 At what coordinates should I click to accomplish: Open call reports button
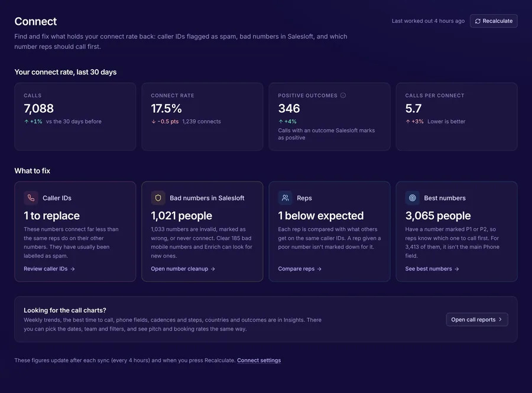pos(476,319)
